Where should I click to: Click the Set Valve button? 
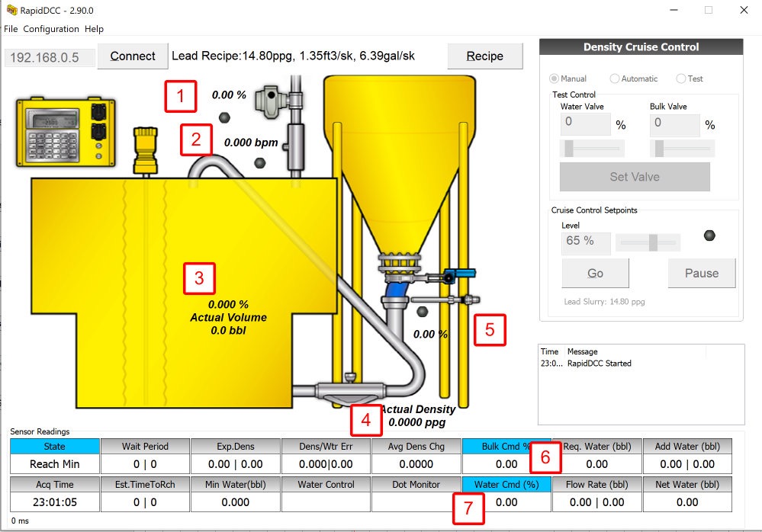[x=635, y=177]
